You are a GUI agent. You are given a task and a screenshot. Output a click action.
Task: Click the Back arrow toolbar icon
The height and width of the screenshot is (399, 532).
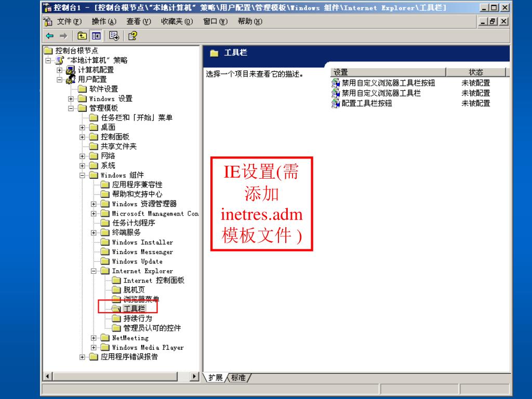(x=50, y=36)
